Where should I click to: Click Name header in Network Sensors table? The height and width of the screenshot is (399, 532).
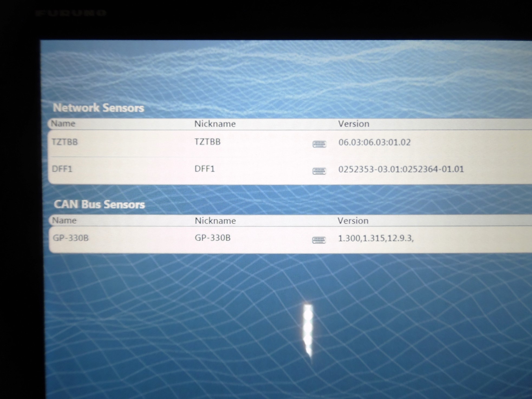click(x=63, y=123)
